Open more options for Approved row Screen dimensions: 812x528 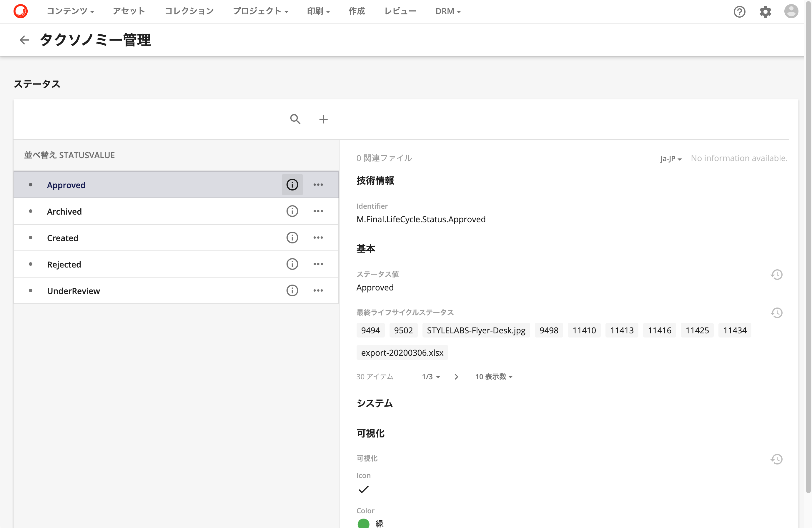click(318, 185)
